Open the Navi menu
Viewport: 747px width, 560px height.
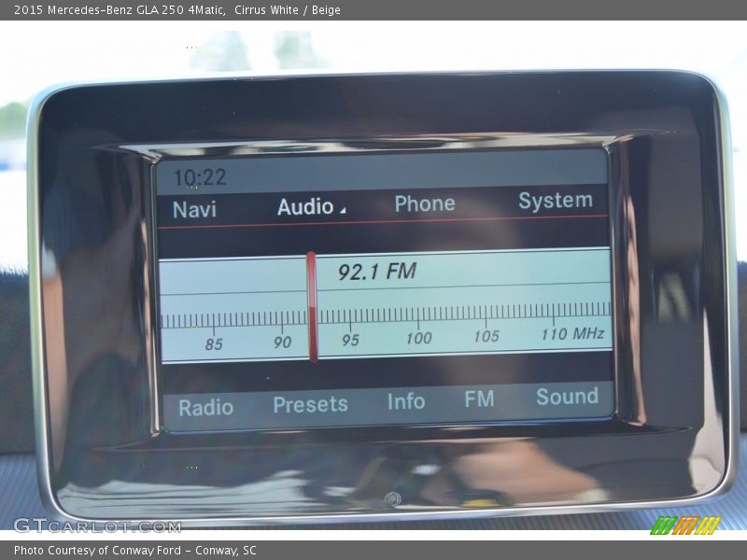coord(194,209)
